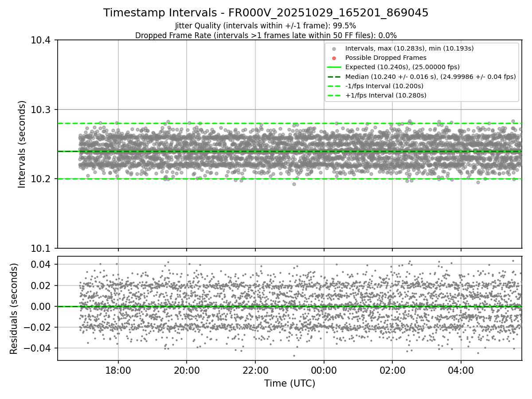Click the dark green dashed sample for 'Median'
Screen dimensions: 532x399
(x=334, y=77)
